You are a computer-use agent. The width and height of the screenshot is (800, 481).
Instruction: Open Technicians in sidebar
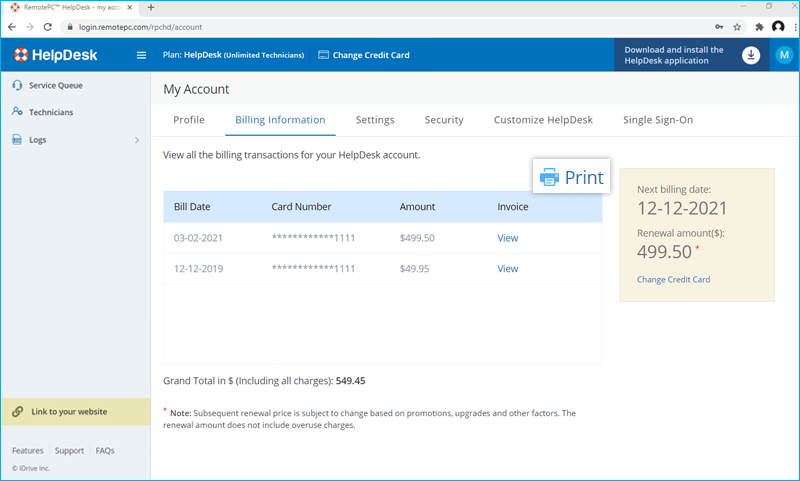50,112
